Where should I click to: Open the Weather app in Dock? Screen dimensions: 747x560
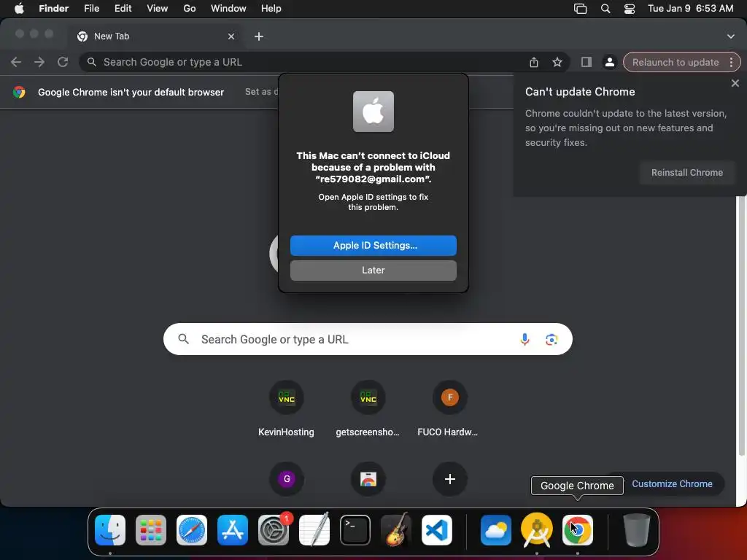[496, 530]
